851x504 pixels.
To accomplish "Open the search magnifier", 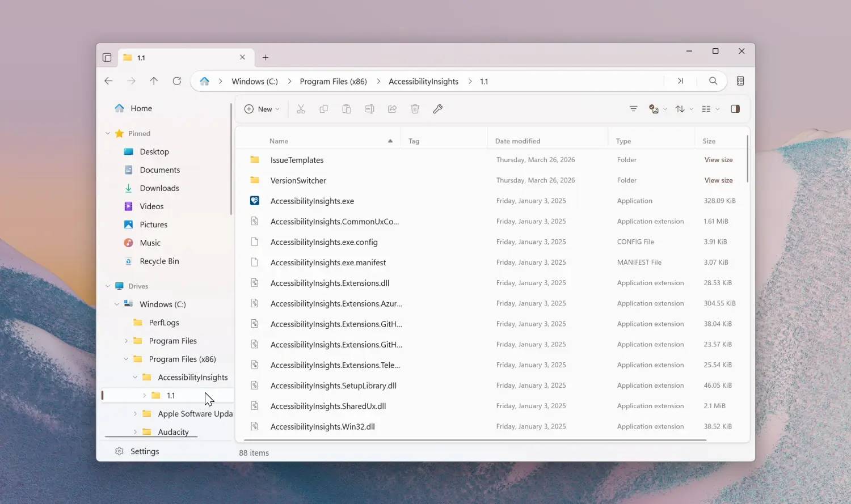I will pos(713,81).
